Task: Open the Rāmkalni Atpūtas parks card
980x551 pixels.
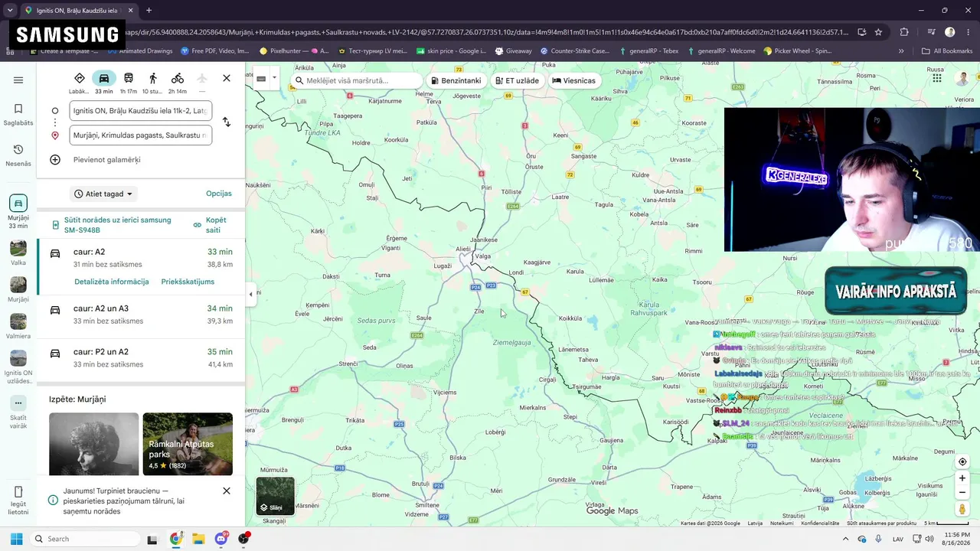Action: 188,444
